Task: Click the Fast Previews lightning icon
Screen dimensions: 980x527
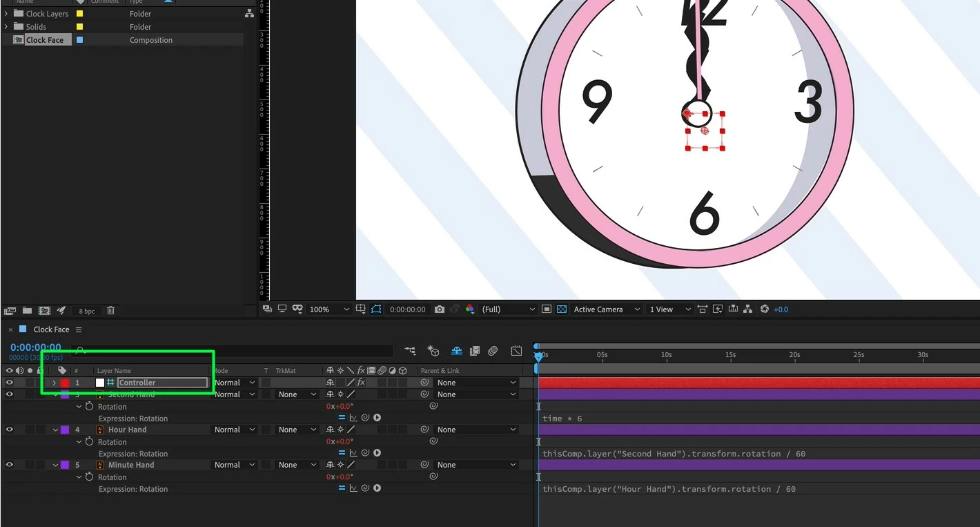Action: tap(718, 309)
